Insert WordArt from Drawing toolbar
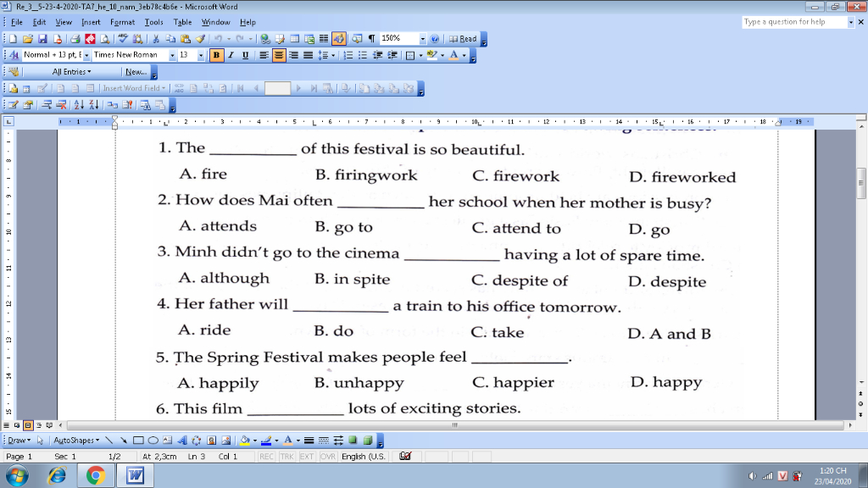Image resolution: width=868 pixels, height=488 pixels. pyautogui.click(x=181, y=441)
